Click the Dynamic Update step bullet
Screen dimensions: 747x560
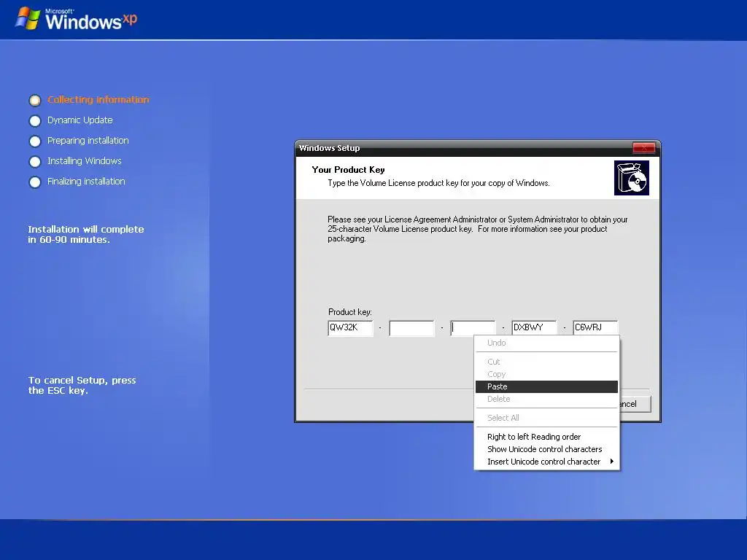click(35, 121)
